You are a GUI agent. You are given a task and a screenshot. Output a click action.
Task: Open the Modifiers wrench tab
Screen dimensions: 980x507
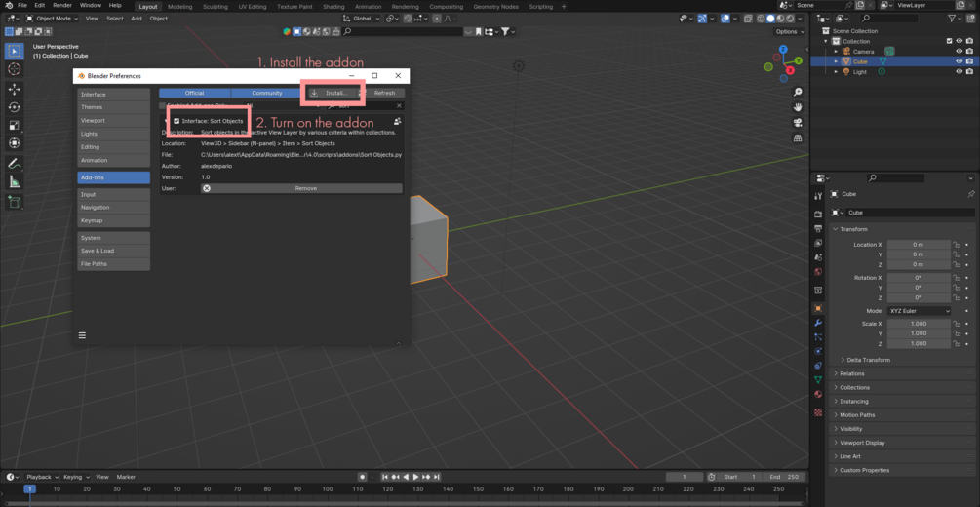(818, 323)
